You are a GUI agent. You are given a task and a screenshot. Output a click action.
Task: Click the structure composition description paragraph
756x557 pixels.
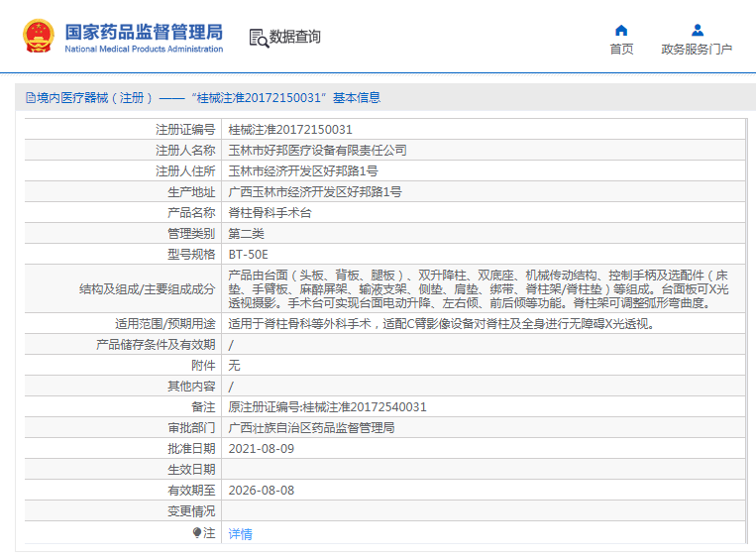479,288
